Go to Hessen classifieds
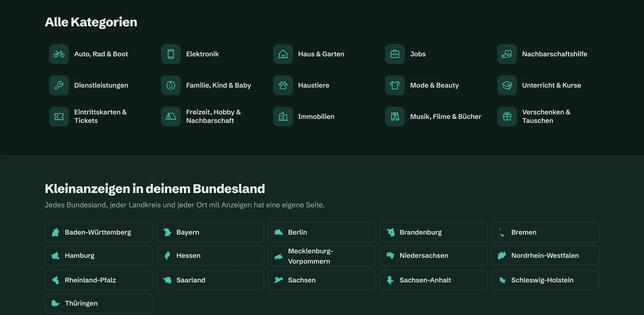Image resolution: width=644 pixels, height=315 pixels. [210, 256]
